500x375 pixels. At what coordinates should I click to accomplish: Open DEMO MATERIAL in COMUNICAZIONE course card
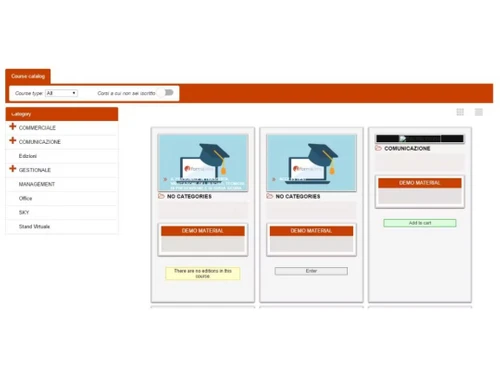coord(420,183)
